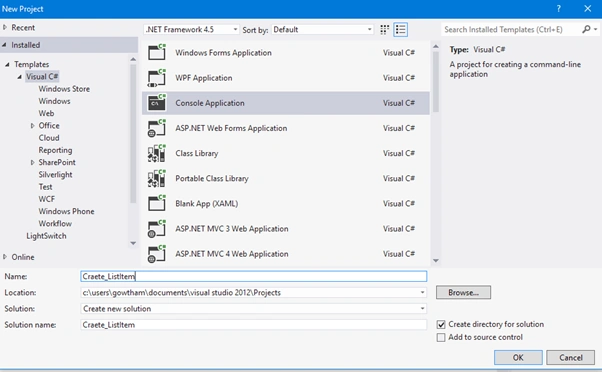Select Windows Forms Application template text

[x=223, y=53]
